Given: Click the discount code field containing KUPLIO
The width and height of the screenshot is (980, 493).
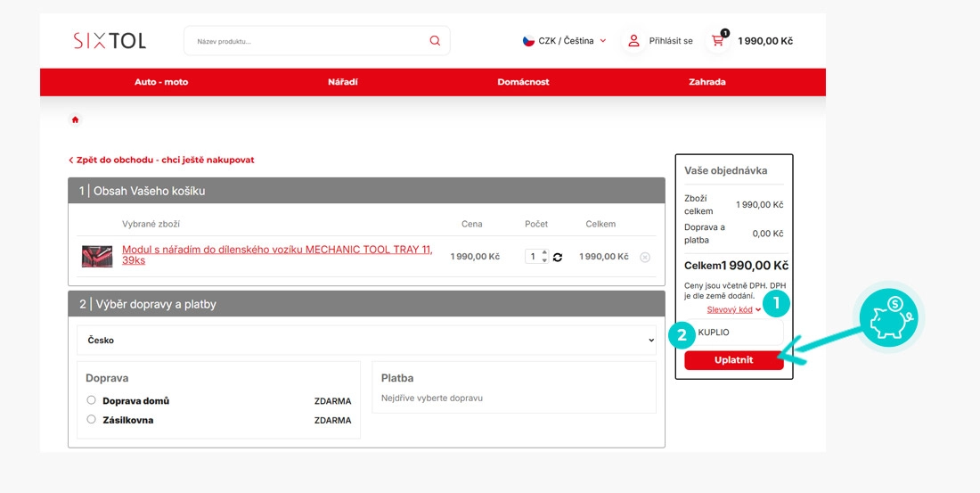Looking at the screenshot, I should (734, 333).
